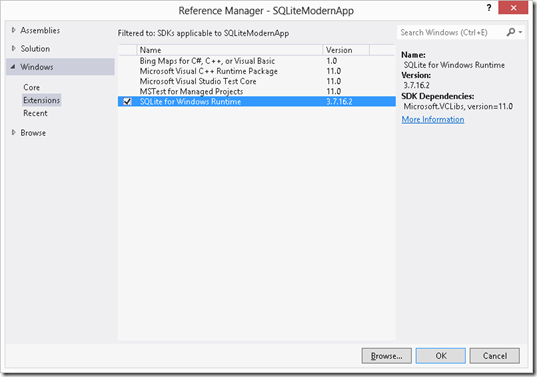
Task: Expand the Solution category
Action: pyautogui.click(x=14, y=48)
